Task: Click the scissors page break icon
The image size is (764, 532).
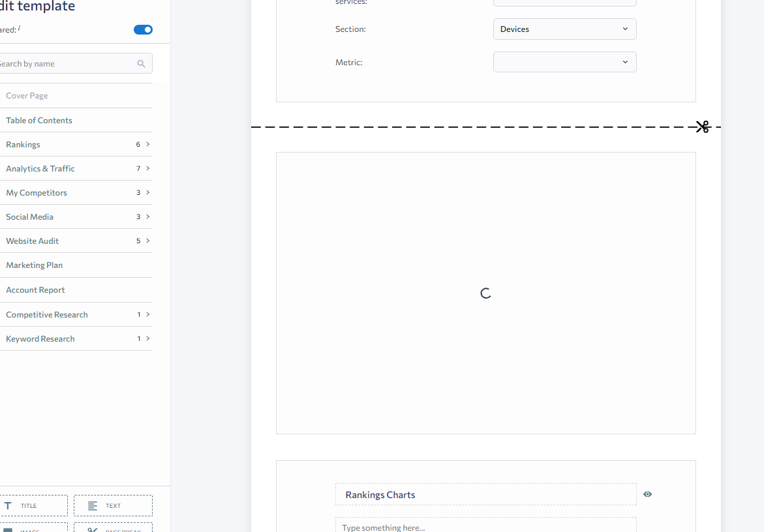Action: [x=702, y=127]
